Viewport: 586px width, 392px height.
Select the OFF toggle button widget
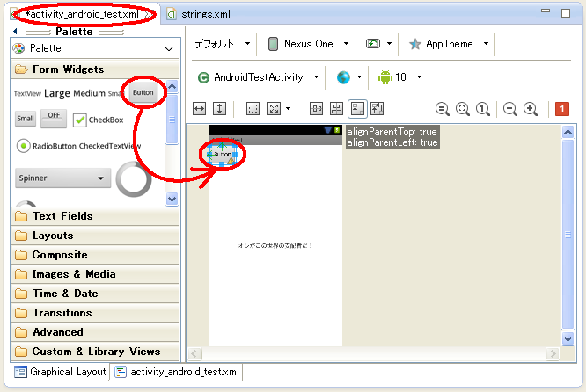click(x=54, y=118)
